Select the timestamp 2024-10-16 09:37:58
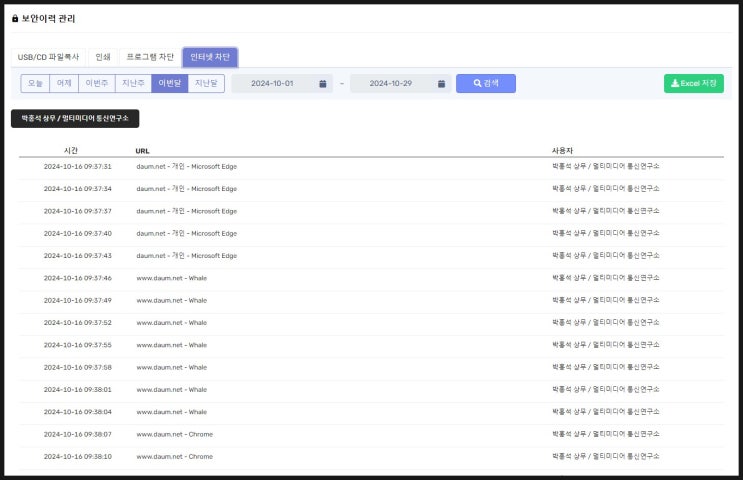Viewport: 743px width, 480px height. tap(78, 367)
